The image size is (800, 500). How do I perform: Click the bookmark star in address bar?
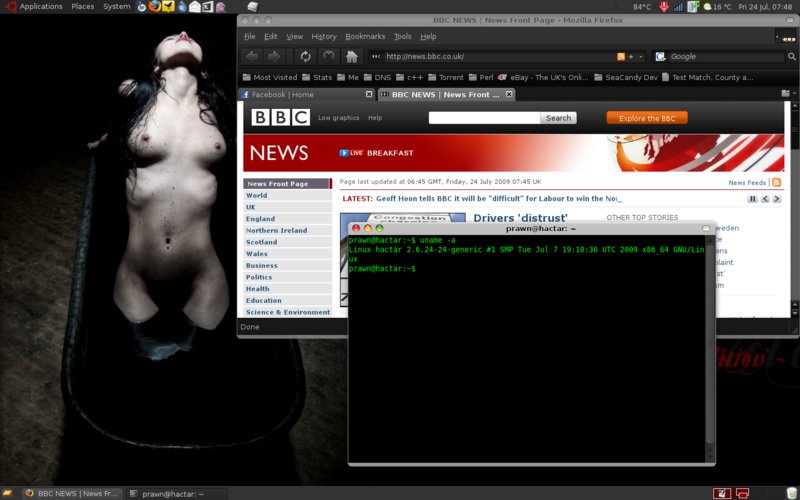[631, 57]
